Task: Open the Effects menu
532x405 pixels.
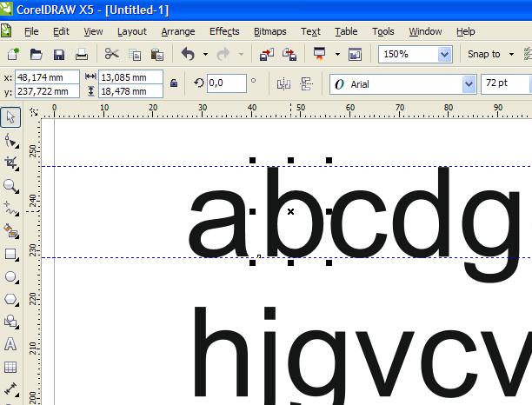Action: tap(224, 31)
